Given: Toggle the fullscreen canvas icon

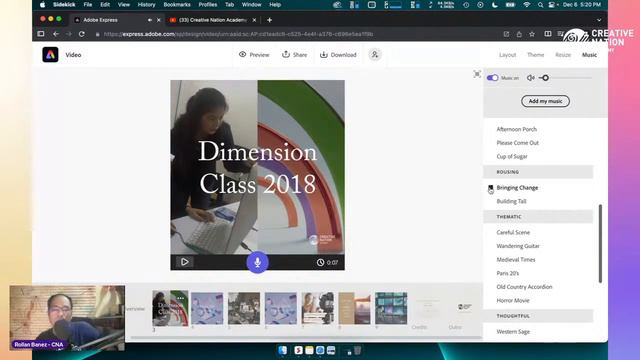Looking at the screenshot, I should pyautogui.click(x=477, y=74).
